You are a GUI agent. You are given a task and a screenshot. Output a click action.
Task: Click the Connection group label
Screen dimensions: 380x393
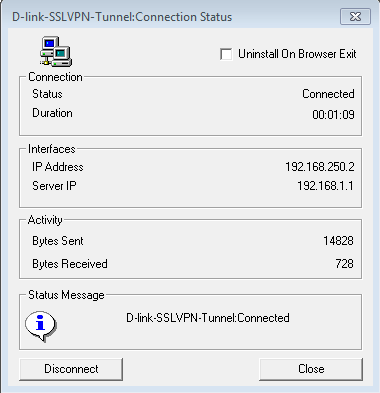[55, 77]
